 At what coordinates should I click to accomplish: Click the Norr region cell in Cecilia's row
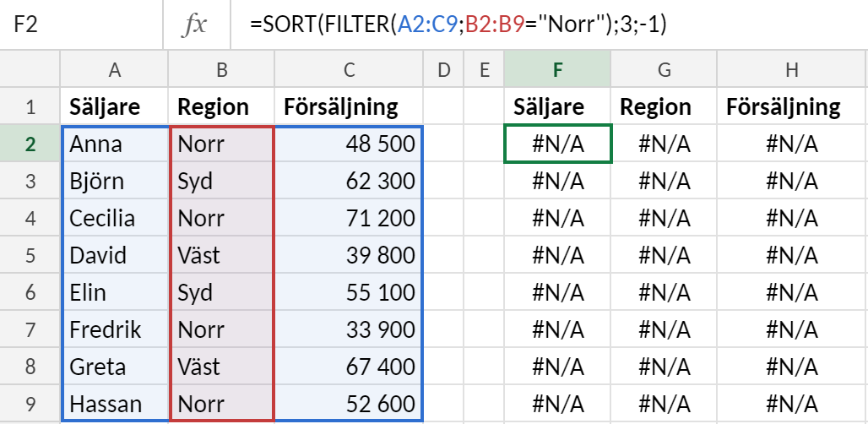point(221,218)
